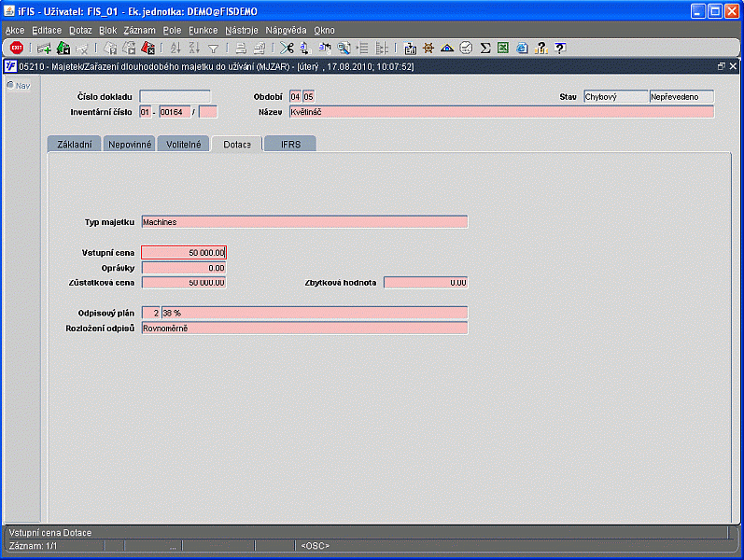Switch to the IFRS tab
The image size is (744, 560).
[290, 145]
